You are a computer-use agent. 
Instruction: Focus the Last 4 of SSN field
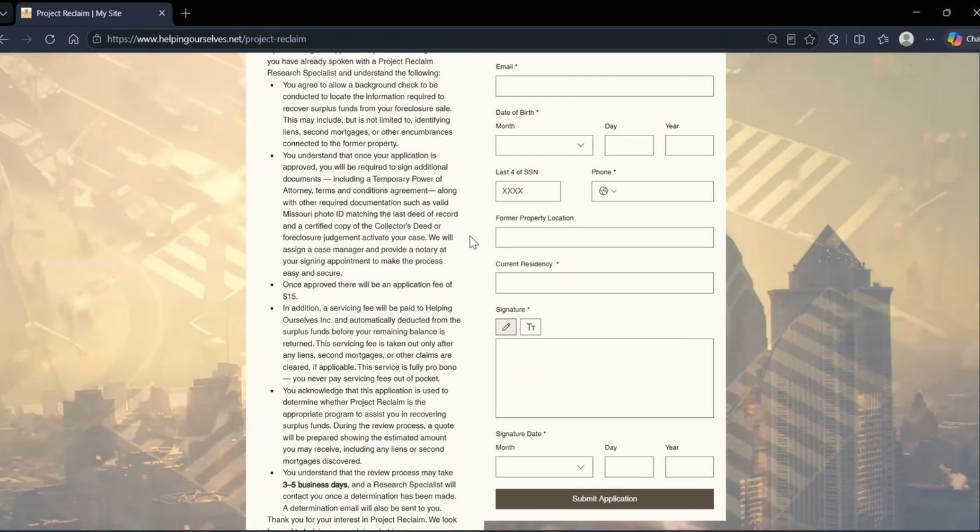528,192
